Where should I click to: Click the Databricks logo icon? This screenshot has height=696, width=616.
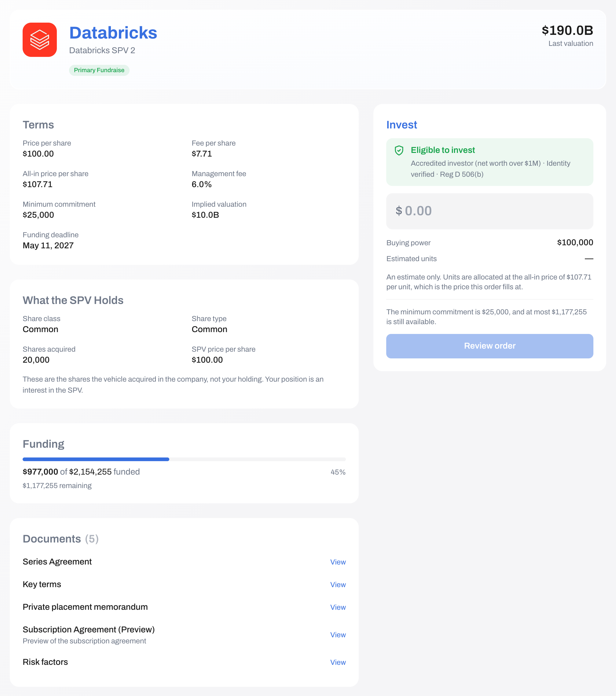(x=39, y=40)
